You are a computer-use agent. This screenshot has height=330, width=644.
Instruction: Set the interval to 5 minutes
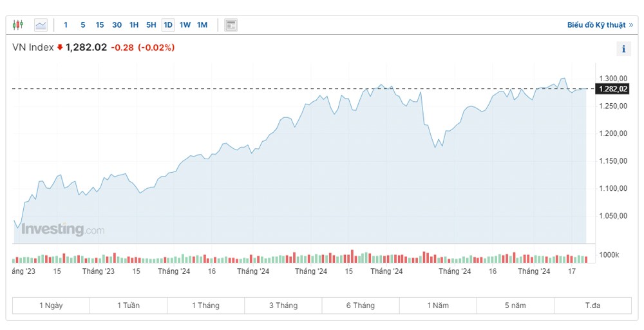82,25
